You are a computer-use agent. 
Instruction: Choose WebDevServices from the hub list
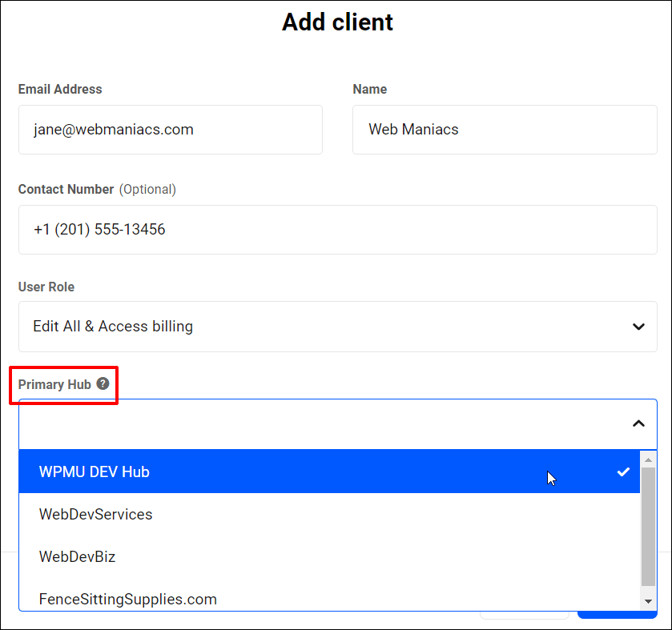click(329, 515)
